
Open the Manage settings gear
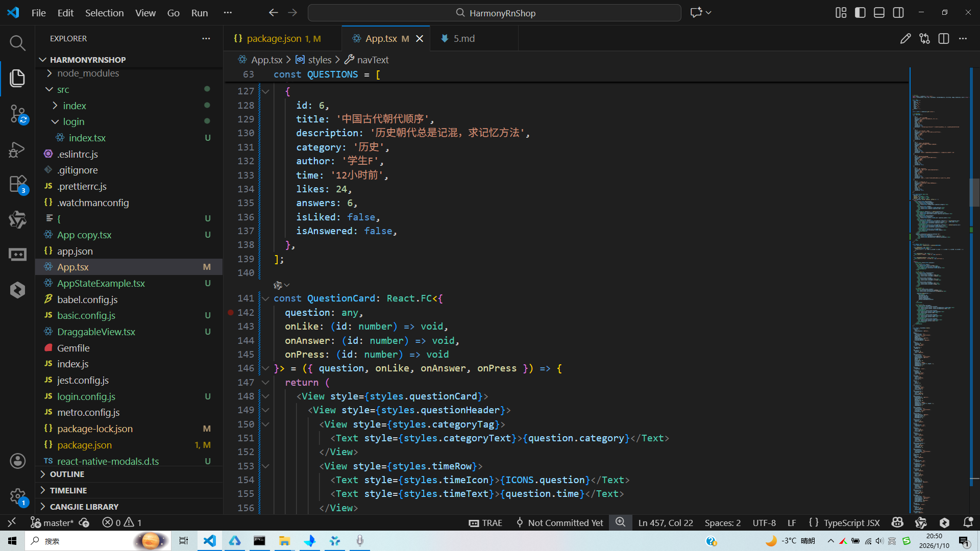[x=17, y=496]
